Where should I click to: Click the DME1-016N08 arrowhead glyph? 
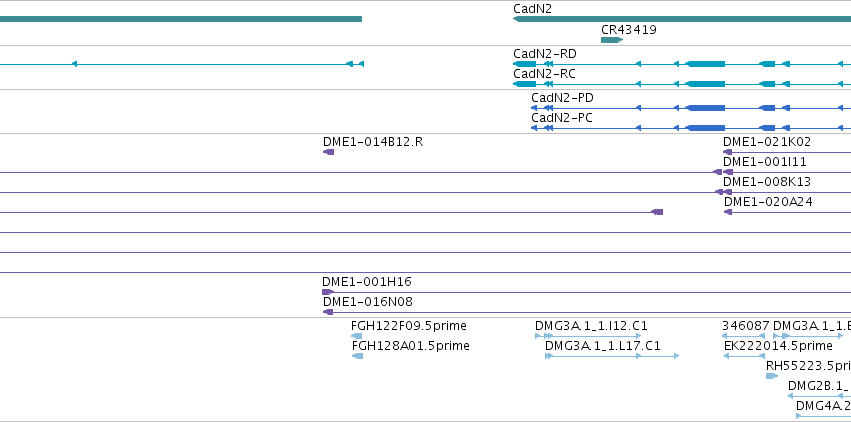[328, 312]
